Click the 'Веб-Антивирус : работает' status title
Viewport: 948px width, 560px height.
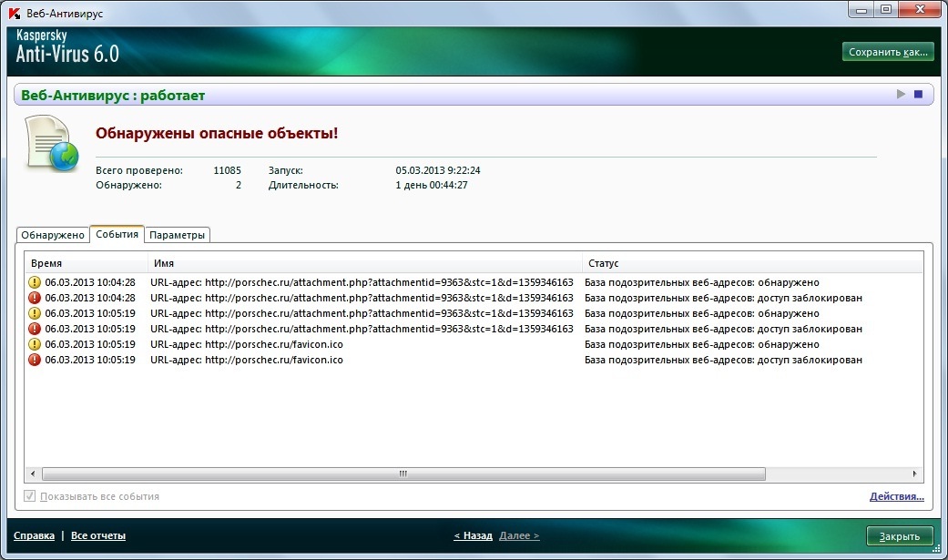click(112, 95)
